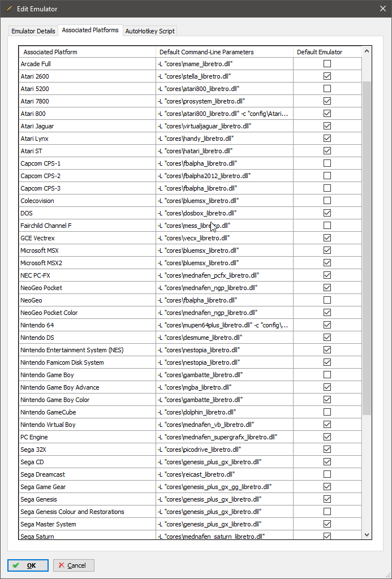The width and height of the screenshot is (392, 579).
Task: Click Default Command-Line Parameters column header
Action: pyautogui.click(x=225, y=52)
